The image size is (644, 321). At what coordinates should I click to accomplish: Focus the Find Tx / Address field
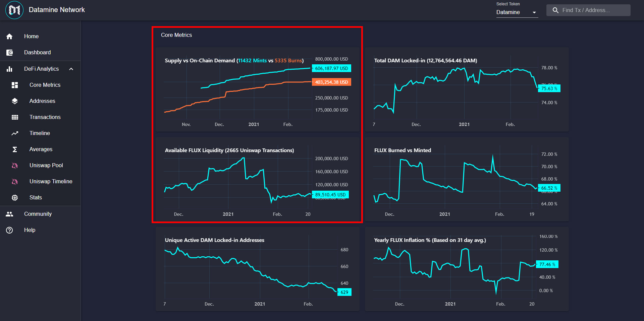pos(588,10)
